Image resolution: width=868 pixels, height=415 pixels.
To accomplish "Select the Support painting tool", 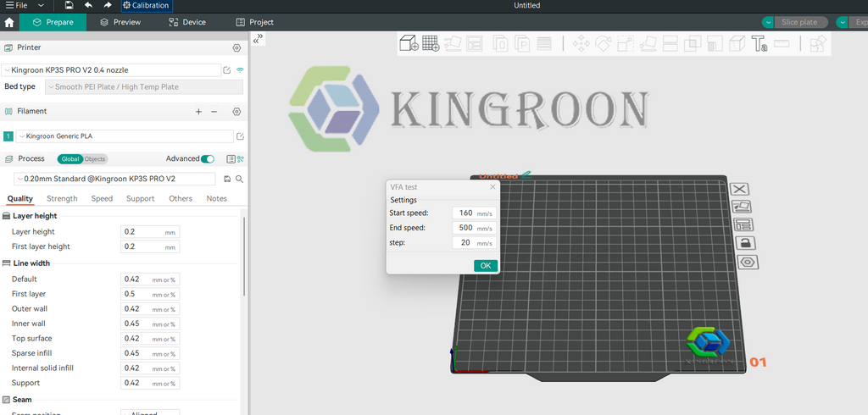I will click(x=715, y=44).
